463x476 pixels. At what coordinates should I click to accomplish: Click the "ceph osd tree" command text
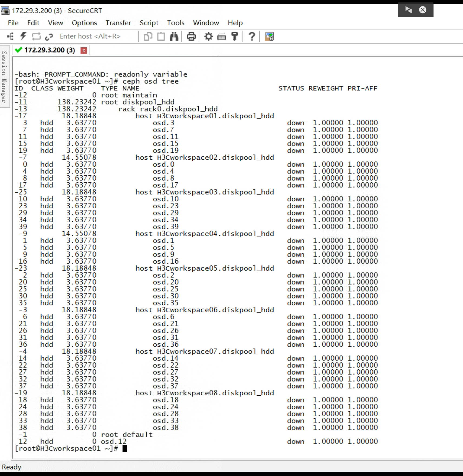pos(150,81)
